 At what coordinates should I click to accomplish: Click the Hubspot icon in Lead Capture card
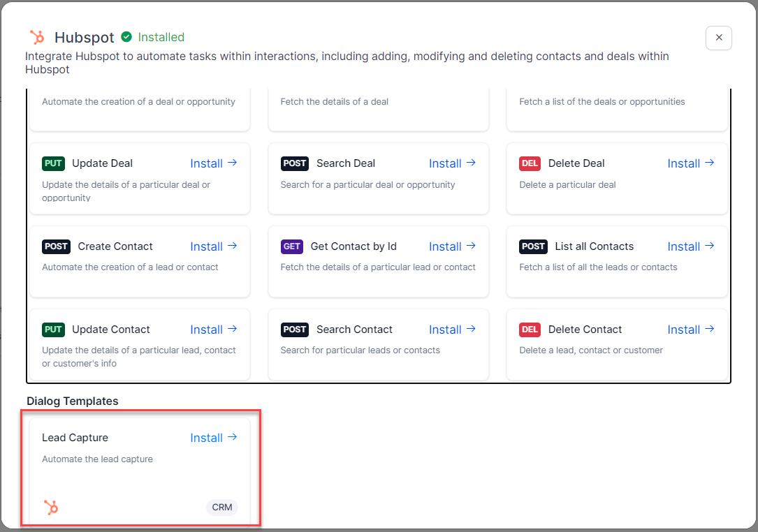(51, 508)
